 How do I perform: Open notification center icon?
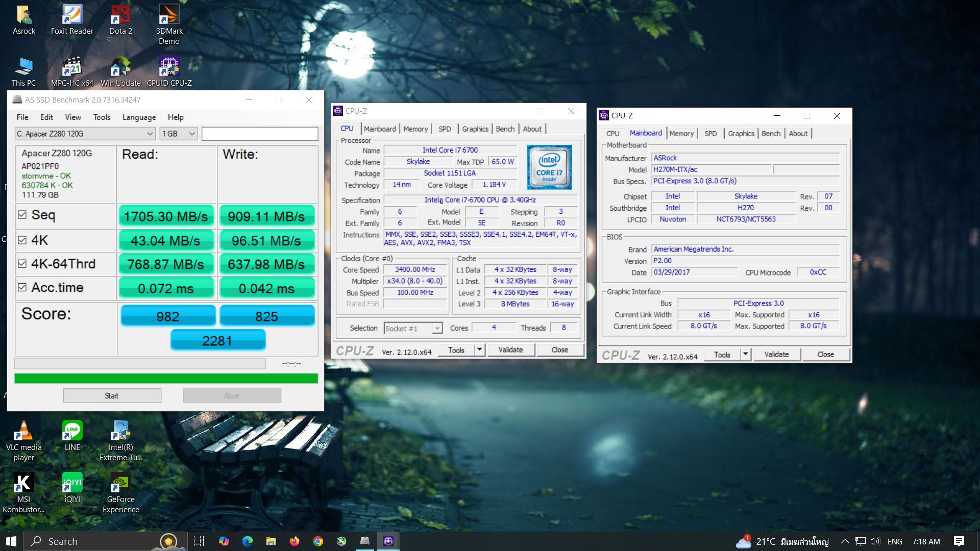point(959,541)
